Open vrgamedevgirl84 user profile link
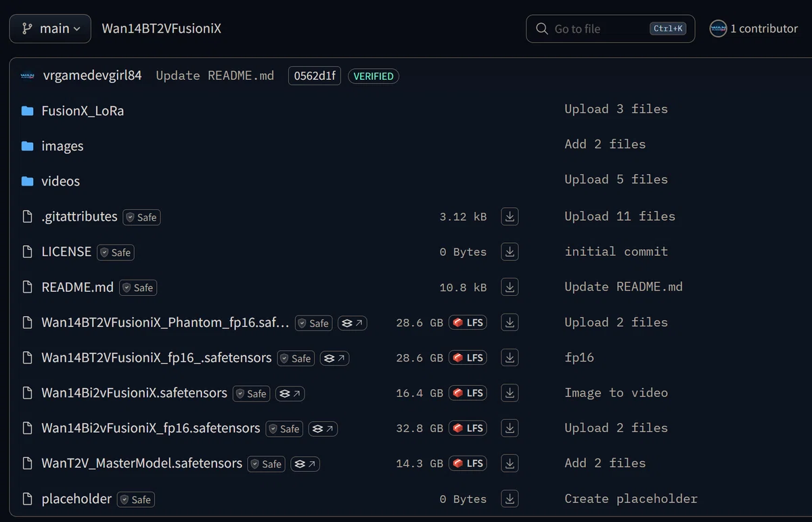This screenshot has width=812, height=522. tap(92, 76)
